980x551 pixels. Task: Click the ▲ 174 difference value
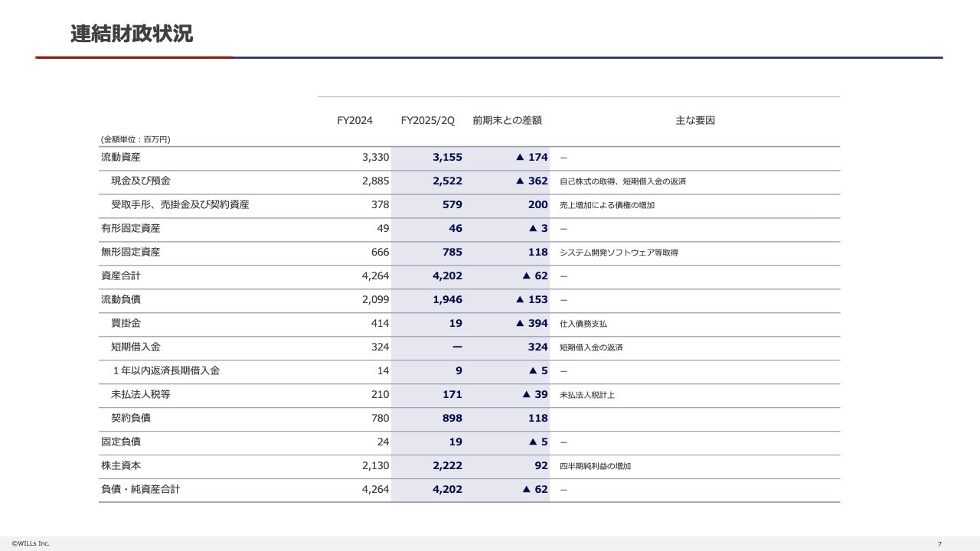[532, 158]
